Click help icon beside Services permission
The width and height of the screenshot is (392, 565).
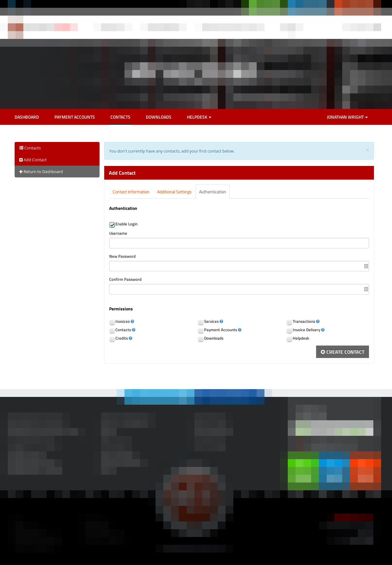(221, 322)
